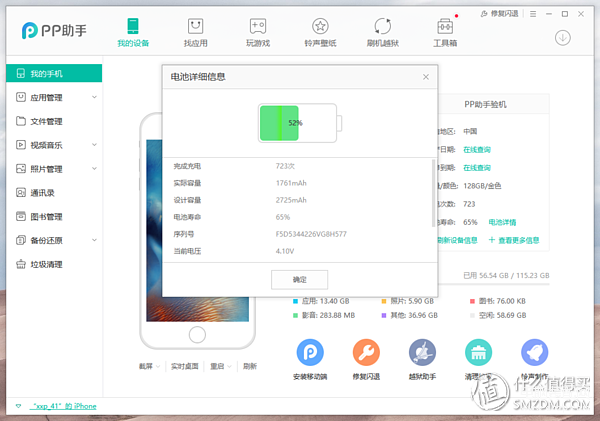Screen dimensions: 600x421
Task: Click the 723次 charge count value
Action: pyautogui.click(x=285, y=166)
